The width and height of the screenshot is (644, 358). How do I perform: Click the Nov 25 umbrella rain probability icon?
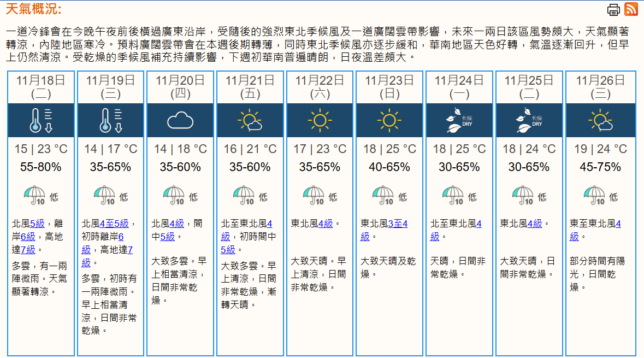point(523,195)
